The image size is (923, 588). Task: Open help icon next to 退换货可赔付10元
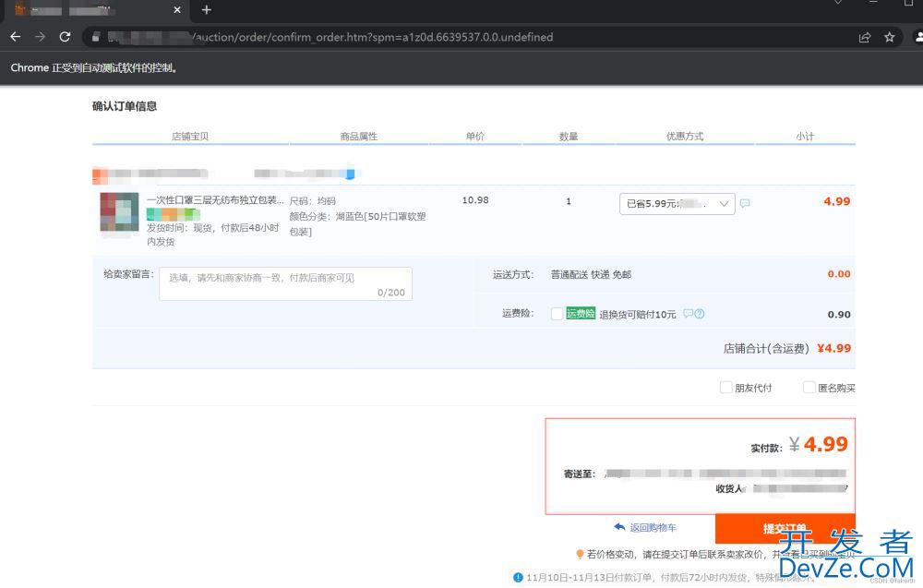pos(700,314)
